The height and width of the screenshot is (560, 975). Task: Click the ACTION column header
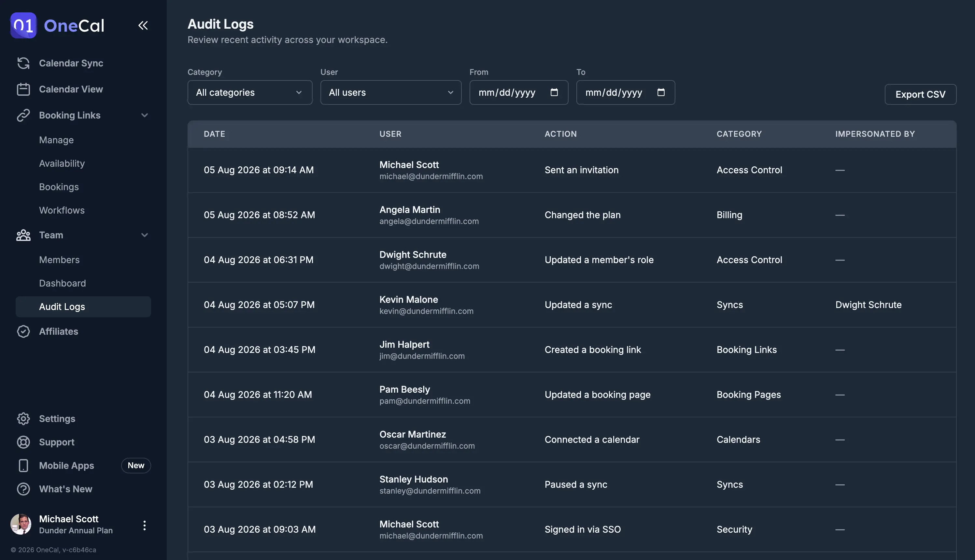click(x=560, y=134)
